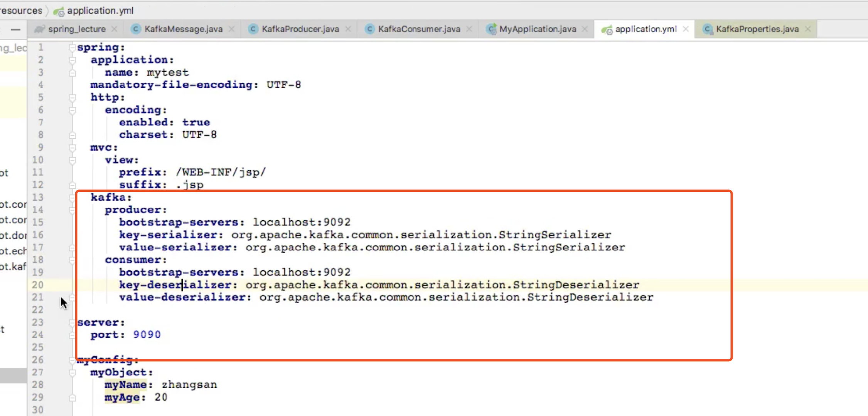The image size is (868, 416).
Task: Collapse the view block on line 10
Action: pos(72,160)
